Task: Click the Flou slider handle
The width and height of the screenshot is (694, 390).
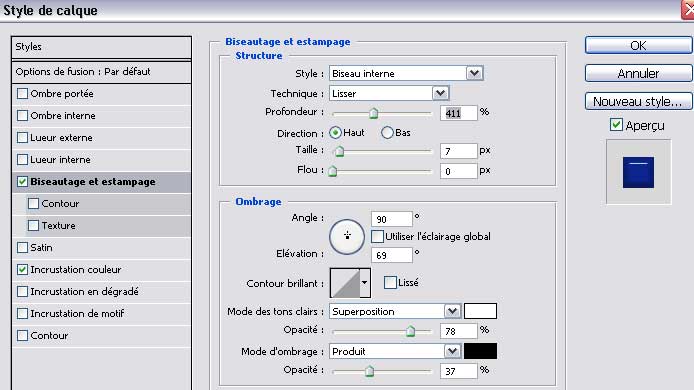Action: tap(333, 171)
